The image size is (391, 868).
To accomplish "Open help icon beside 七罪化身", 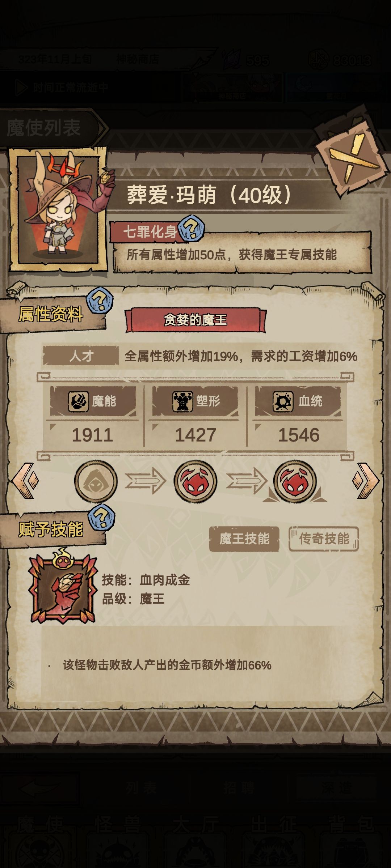I will click(x=192, y=228).
